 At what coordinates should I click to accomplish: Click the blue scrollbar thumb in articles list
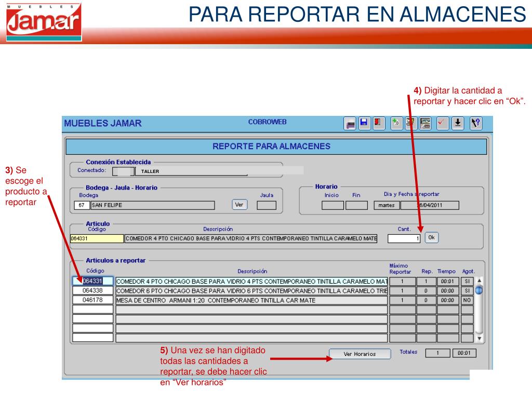479,290
